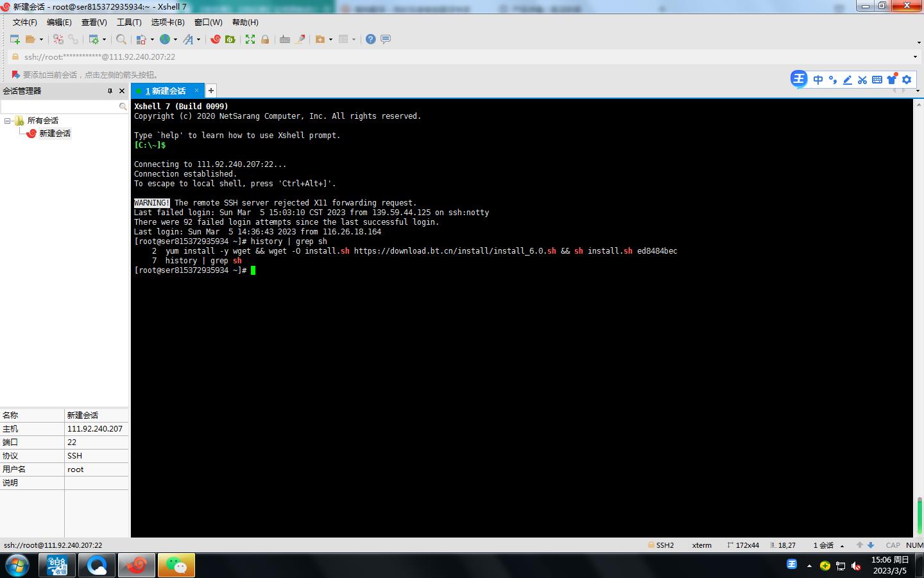Click the 172x44 terminal size indicator

tap(743, 545)
